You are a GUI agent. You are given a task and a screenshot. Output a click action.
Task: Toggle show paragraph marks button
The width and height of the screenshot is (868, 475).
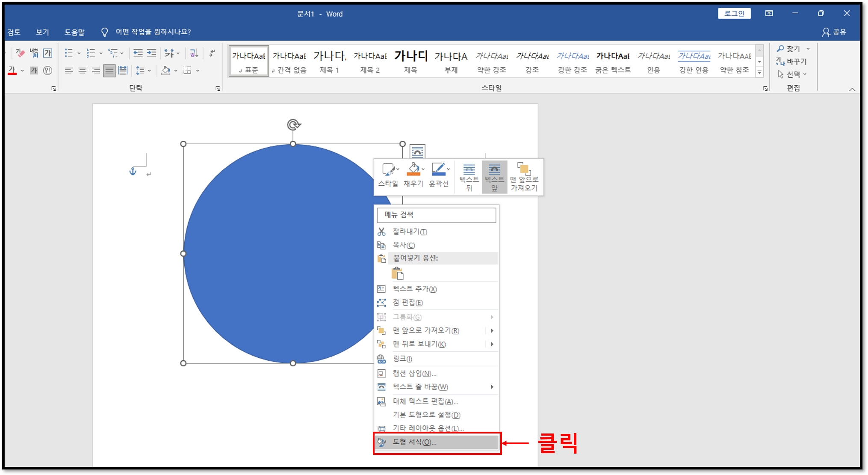tap(212, 53)
